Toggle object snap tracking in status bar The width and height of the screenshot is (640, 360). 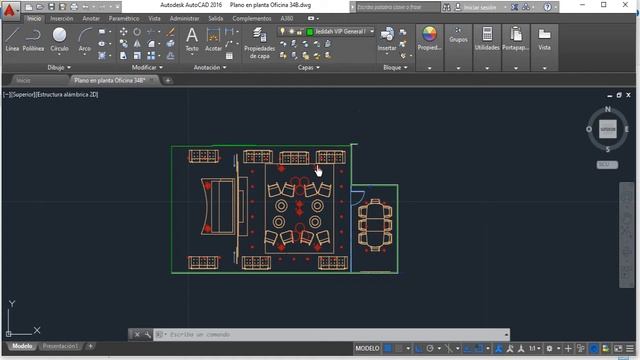[x=468, y=348]
